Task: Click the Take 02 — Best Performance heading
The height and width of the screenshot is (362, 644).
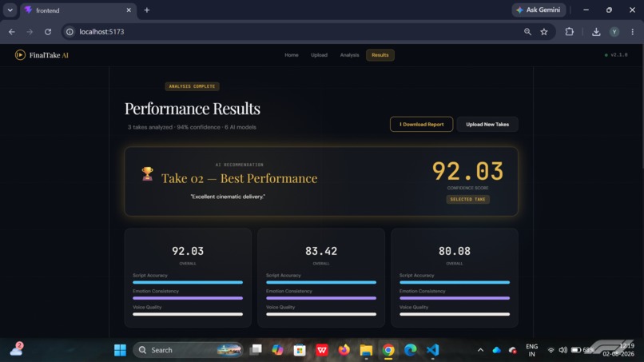Action: click(239, 178)
